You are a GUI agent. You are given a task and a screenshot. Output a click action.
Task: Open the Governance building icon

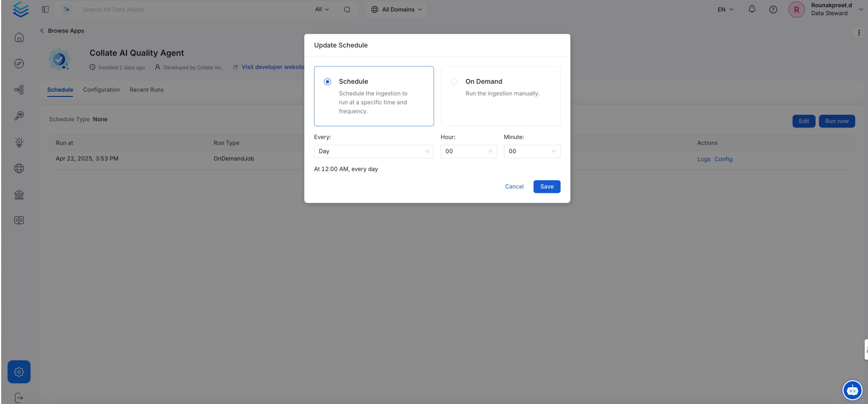[19, 195]
